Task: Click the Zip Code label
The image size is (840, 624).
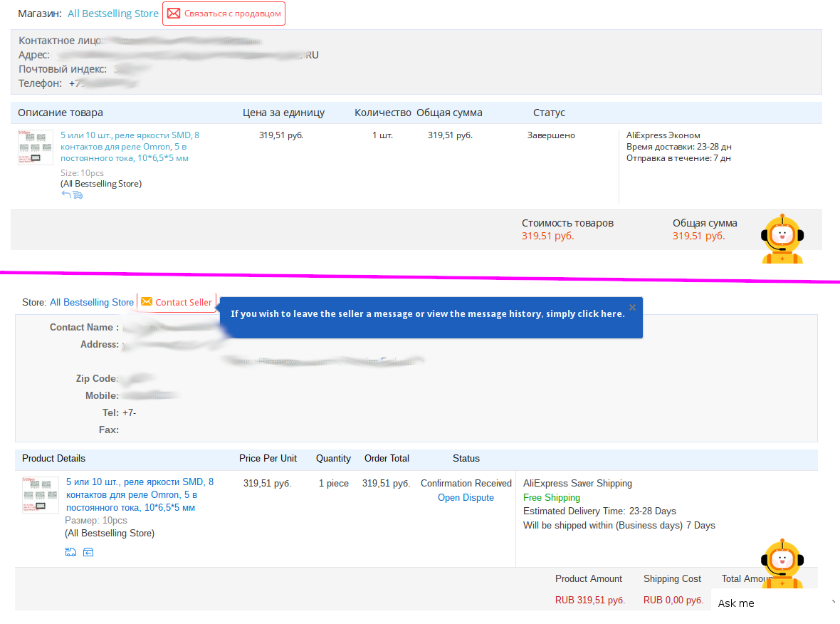Action: (97, 378)
